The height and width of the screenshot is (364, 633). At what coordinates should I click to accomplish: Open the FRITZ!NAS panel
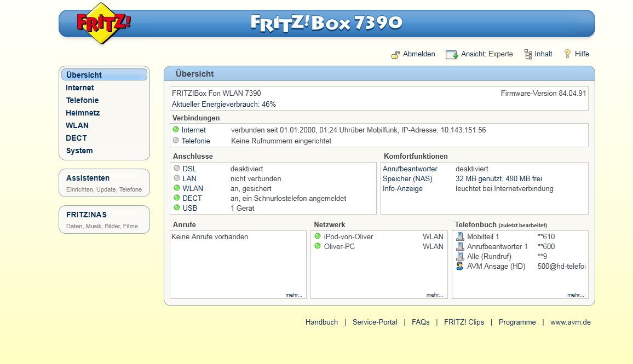[x=104, y=219]
